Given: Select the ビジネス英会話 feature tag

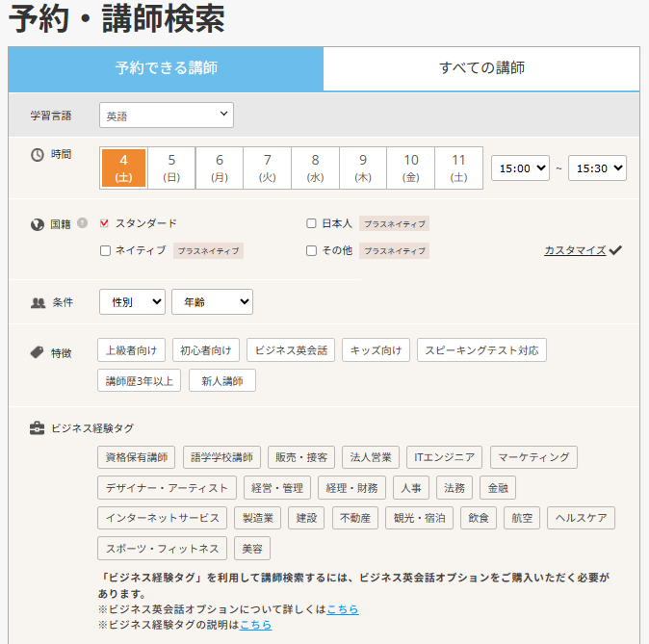Looking at the screenshot, I should pos(290,350).
